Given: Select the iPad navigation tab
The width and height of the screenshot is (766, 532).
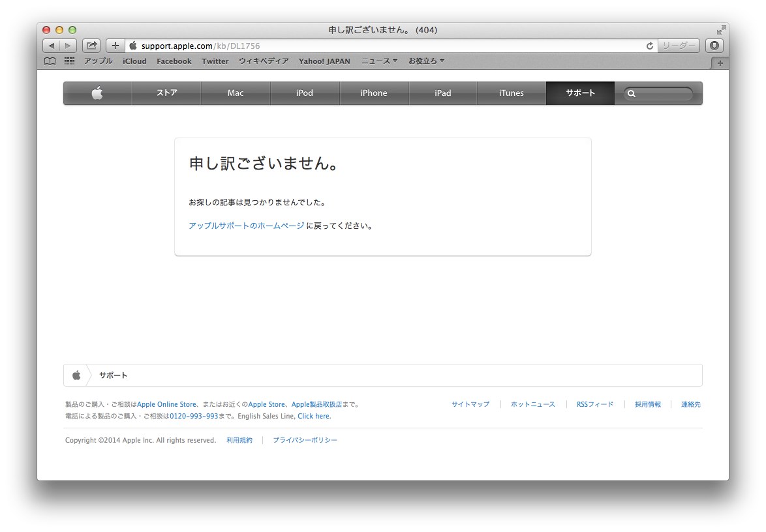Looking at the screenshot, I should 442,93.
